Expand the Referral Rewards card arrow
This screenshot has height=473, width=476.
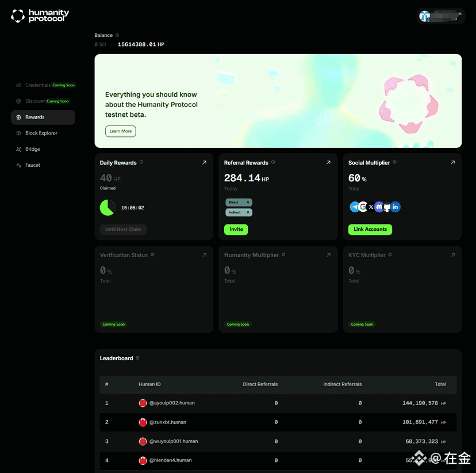click(328, 162)
